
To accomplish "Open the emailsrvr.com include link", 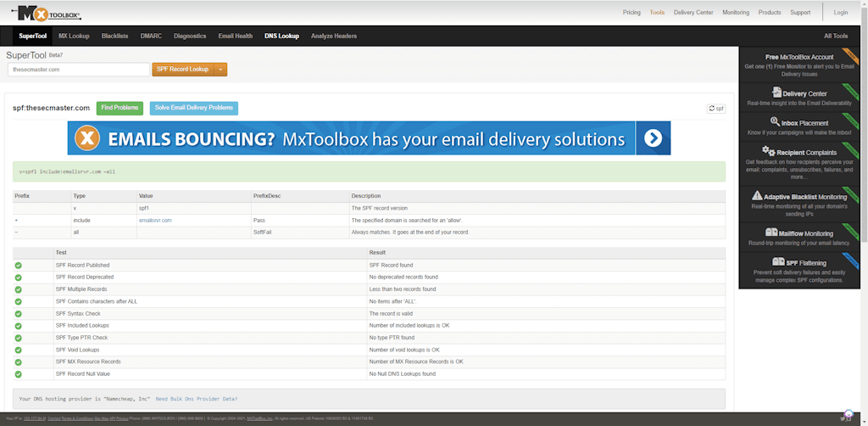I will pos(155,221).
